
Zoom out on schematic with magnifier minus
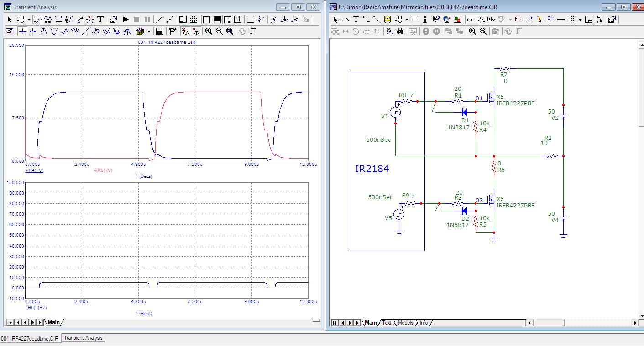pyautogui.click(x=483, y=31)
